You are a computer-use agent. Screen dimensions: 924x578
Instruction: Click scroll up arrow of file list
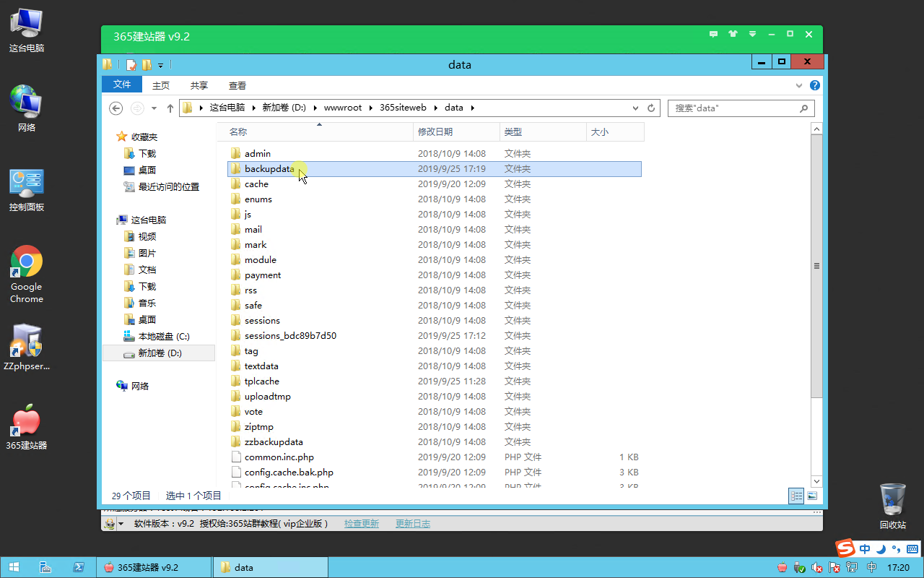[816, 129]
